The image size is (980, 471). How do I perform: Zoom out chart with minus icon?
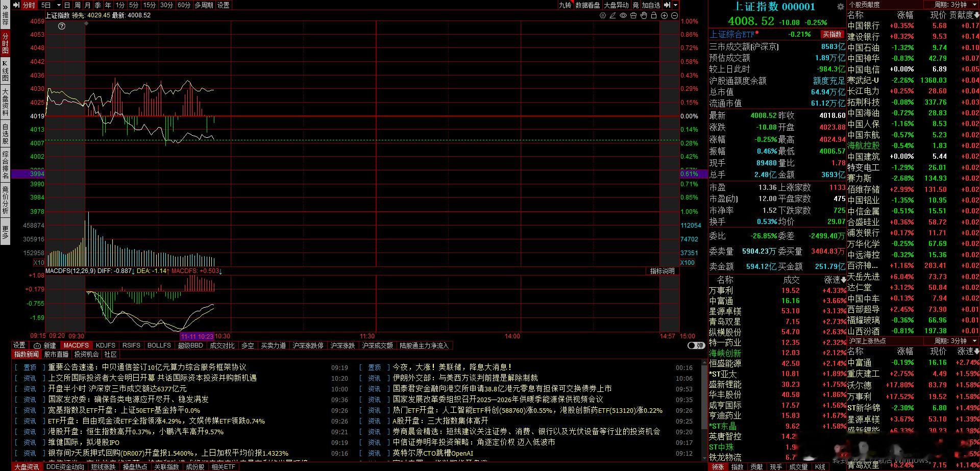tap(674, 16)
